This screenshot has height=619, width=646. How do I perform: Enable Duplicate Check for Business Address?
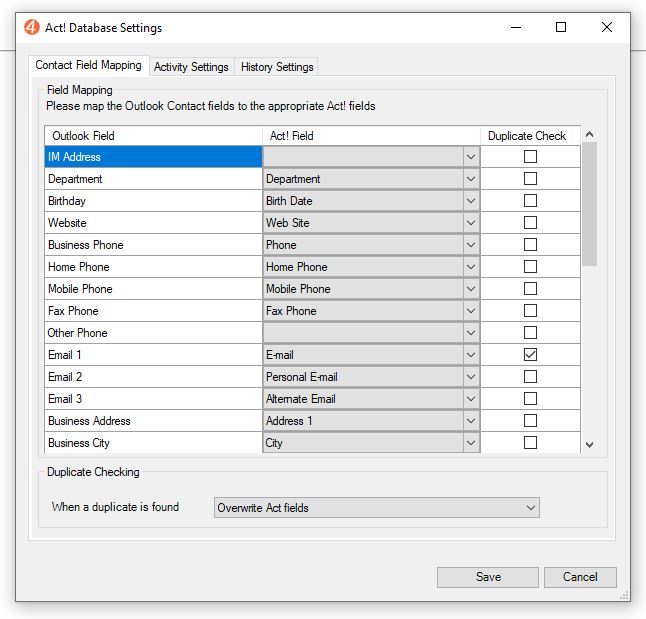coord(530,420)
